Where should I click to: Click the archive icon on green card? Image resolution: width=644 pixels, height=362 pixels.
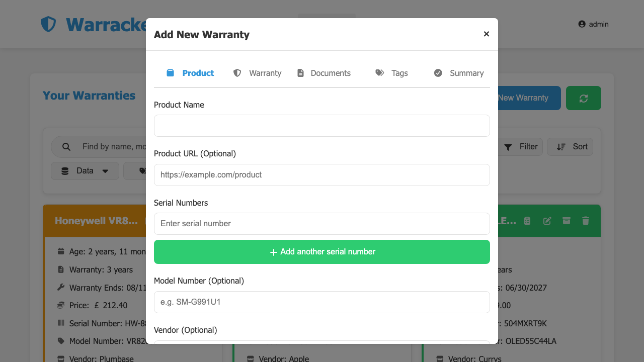point(567,221)
